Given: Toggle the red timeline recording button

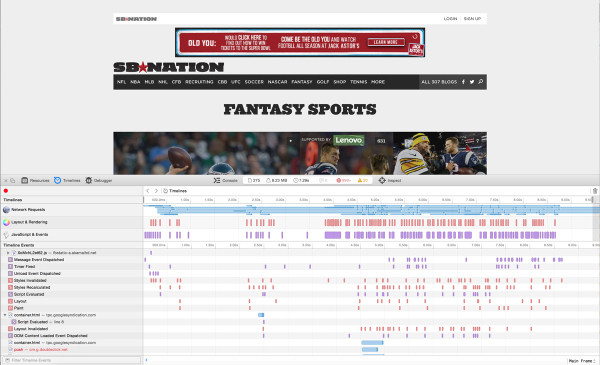Looking at the screenshot, I should tap(6, 191).
